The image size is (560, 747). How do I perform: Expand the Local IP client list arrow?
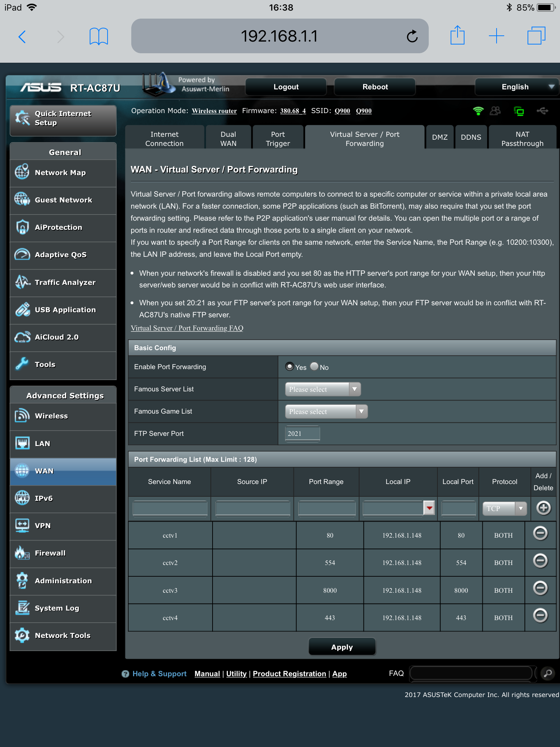pyautogui.click(x=429, y=508)
